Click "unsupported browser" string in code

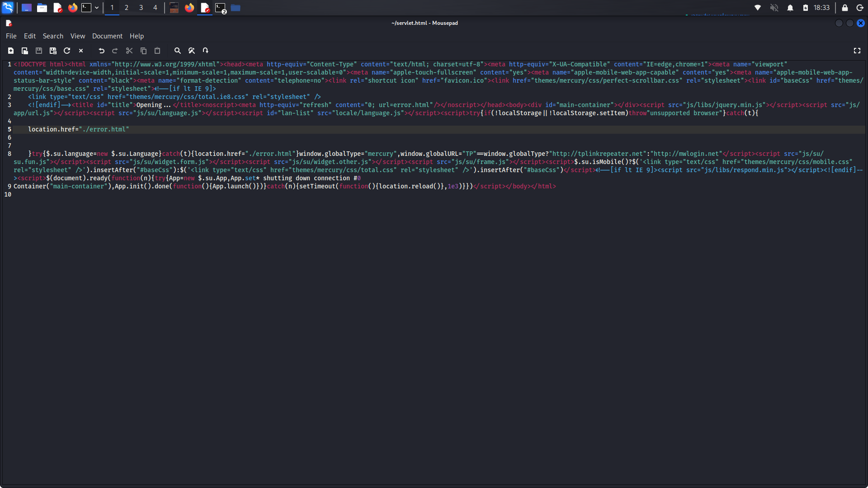pyautogui.click(x=684, y=113)
